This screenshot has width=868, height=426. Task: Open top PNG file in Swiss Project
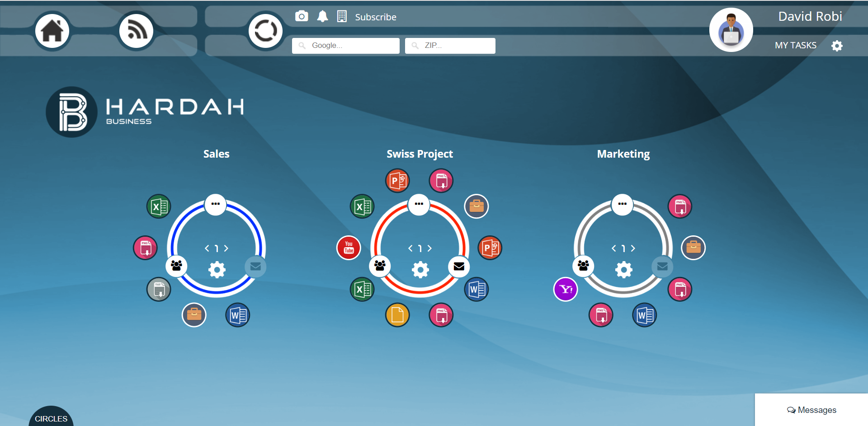(x=441, y=181)
